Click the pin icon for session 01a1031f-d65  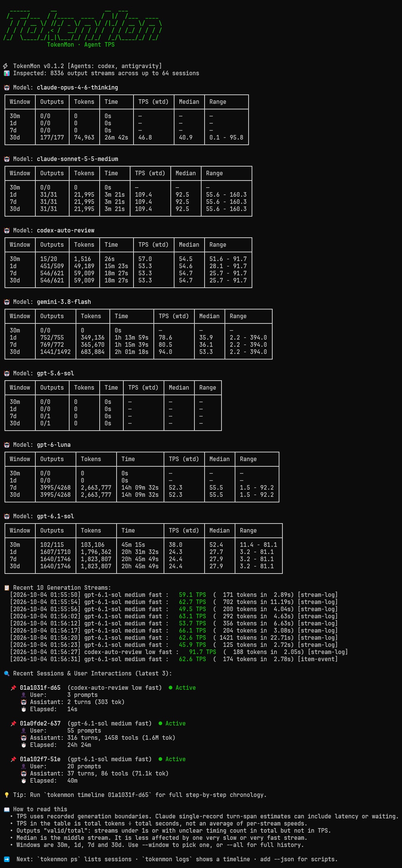pos(13,688)
